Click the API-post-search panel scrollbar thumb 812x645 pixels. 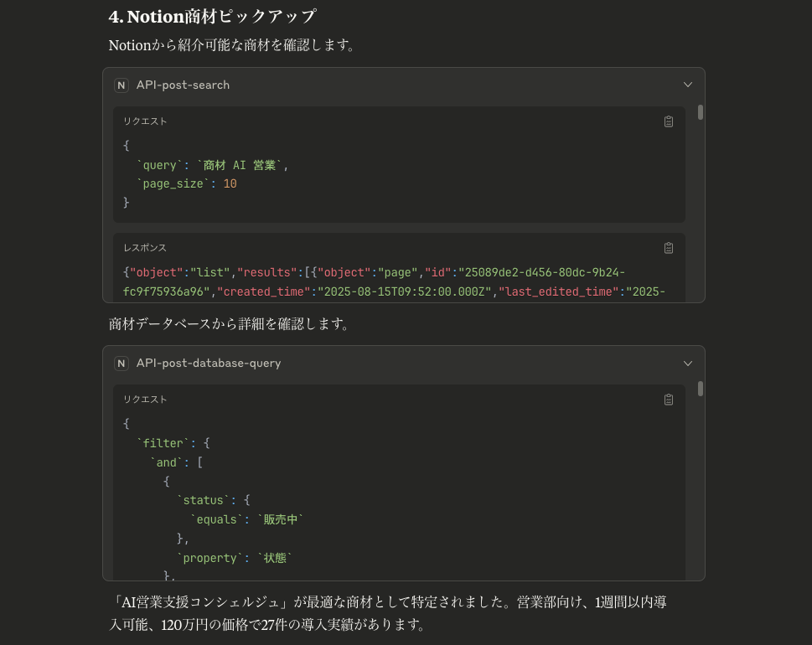coord(701,112)
